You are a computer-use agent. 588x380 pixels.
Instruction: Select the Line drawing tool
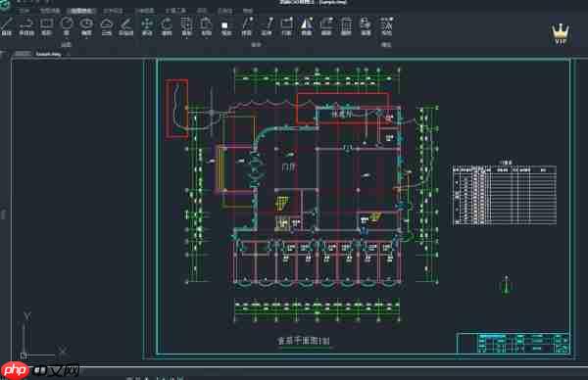click(7, 26)
